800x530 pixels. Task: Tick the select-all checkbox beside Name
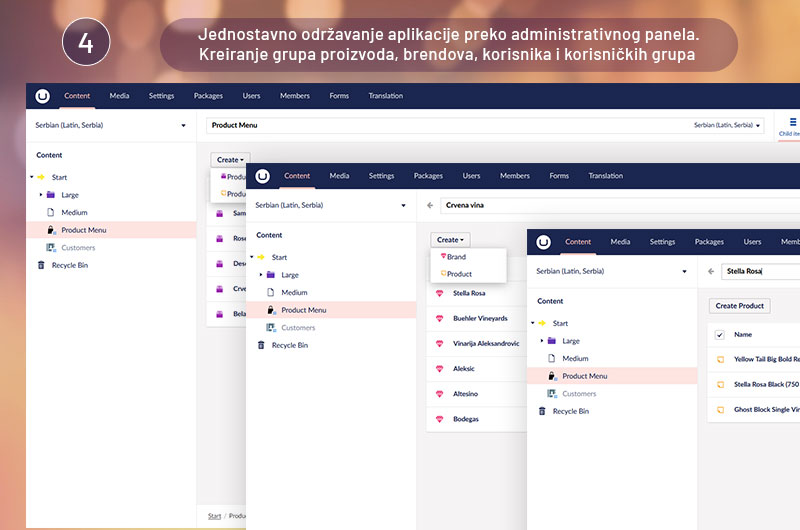click(719, 335)
